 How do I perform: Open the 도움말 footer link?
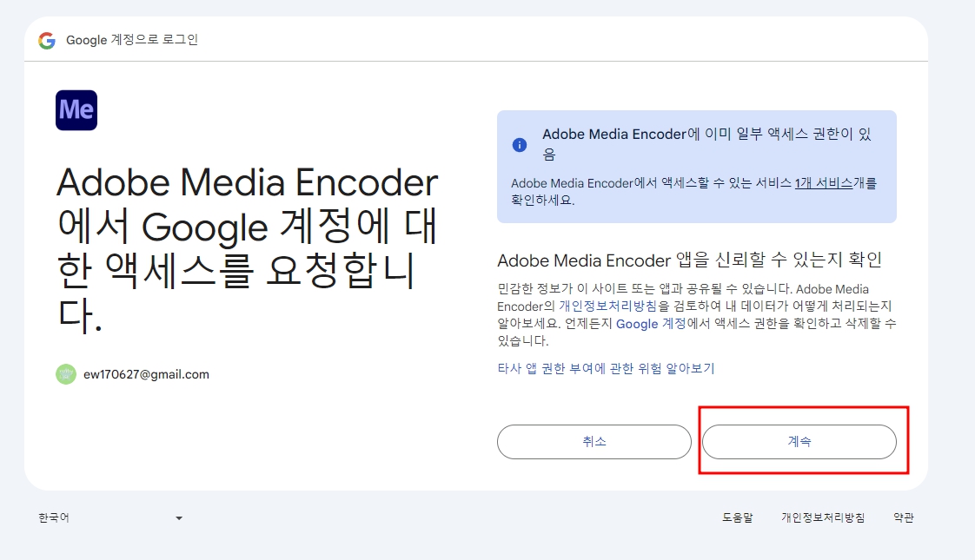click(738, 517)
